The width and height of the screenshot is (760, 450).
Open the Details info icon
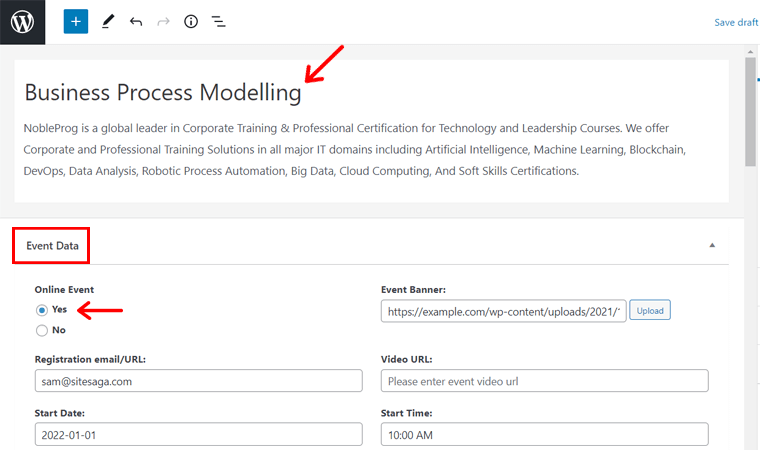(191, 21)
